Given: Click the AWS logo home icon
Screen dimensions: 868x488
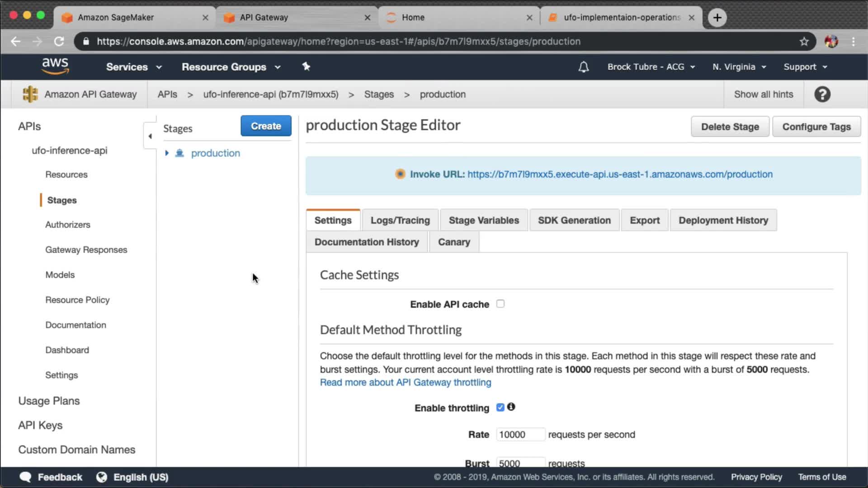Looking at the screenshot, I should click(55, 66).
